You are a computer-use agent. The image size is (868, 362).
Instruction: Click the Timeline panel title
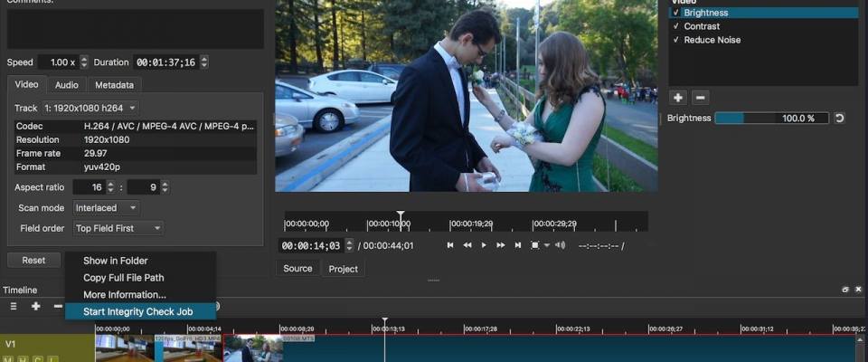(x=20, y=290)
